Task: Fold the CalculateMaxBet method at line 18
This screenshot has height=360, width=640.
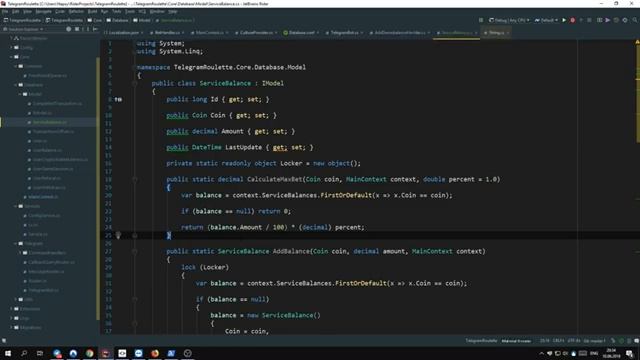Action: tap(134, 179)
